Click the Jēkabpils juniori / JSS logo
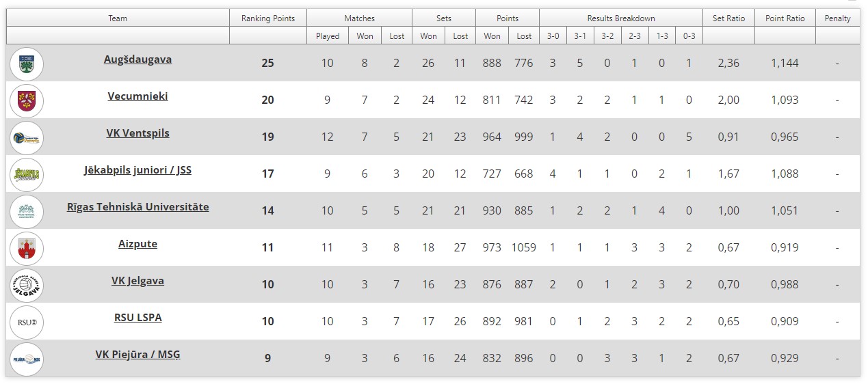The height and width of the screenshot is (384, 868). [x=27, y=174]
